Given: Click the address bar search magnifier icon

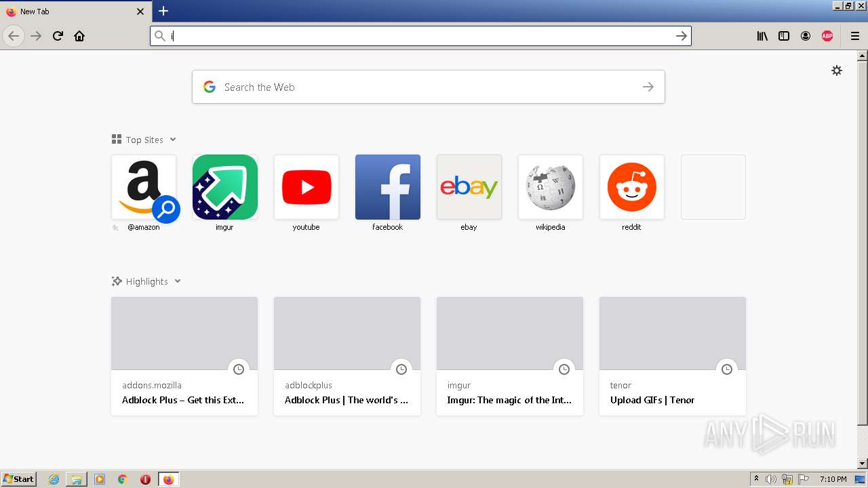Looking at the screenshot, I should 160,36.
